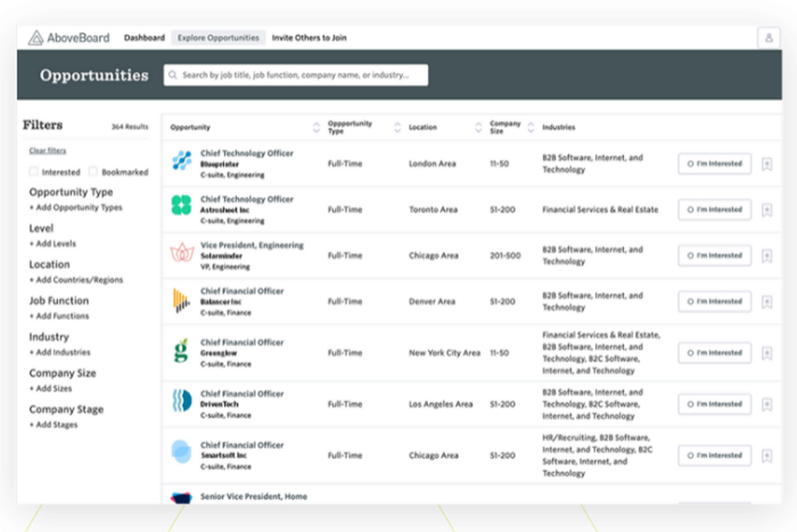The image size is (797, 532).
Task: Click the Balancer Inc company logo
Action: coord(180,301)
